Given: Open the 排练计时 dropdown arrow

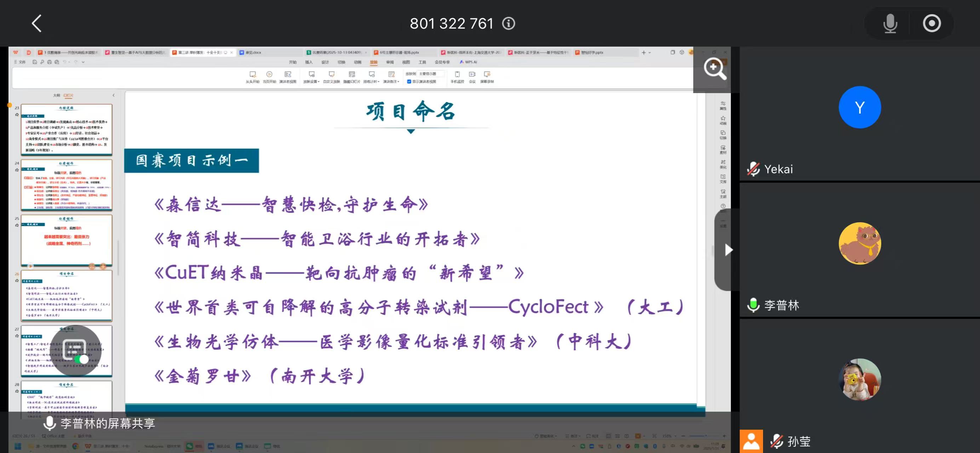Looking at the screenshot, I should pyautogui.click(x=378, y=81).
